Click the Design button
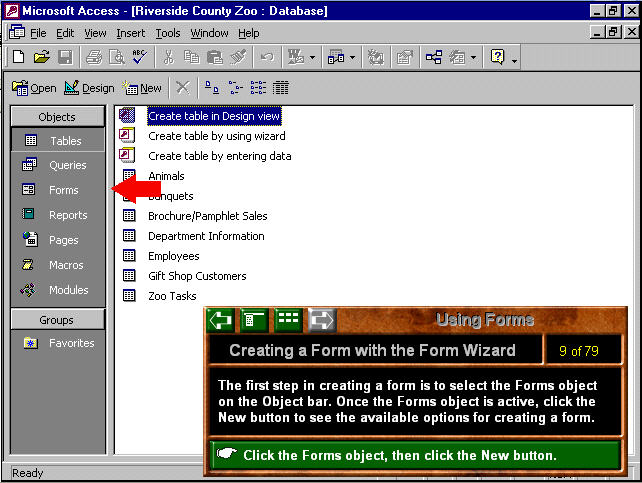 click(89, 88)
